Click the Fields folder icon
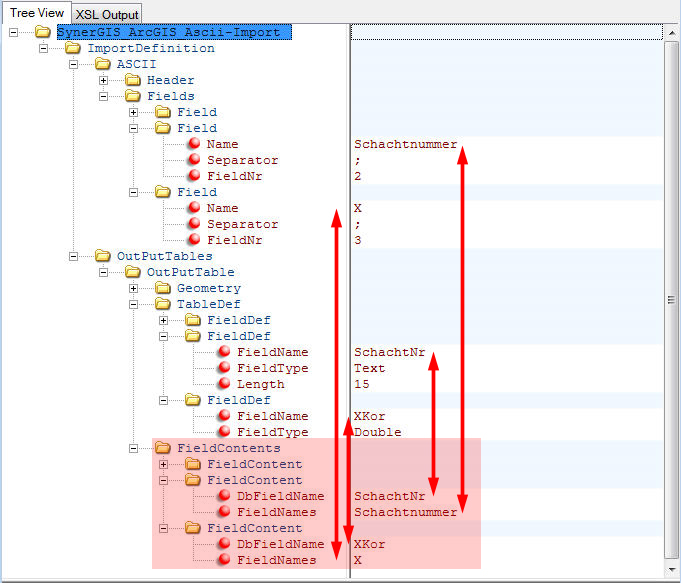 tap(133, 96)
